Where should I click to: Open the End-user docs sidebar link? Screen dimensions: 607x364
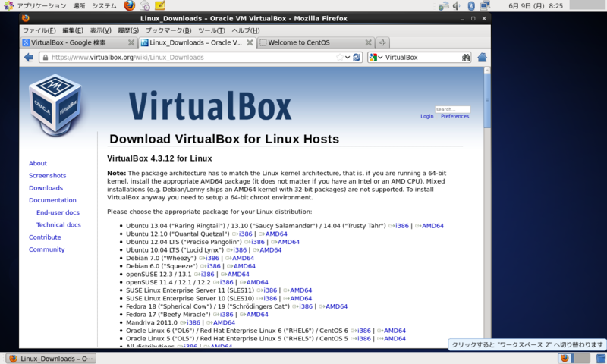coord(58,213)
